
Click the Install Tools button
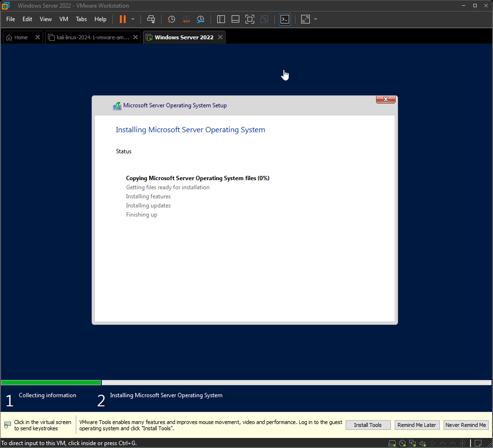coord(368,425)
